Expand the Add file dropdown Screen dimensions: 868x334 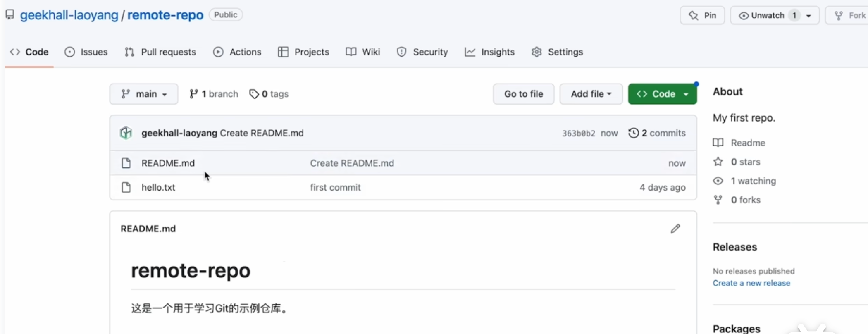pyautogui.click(x=591, y=94)
